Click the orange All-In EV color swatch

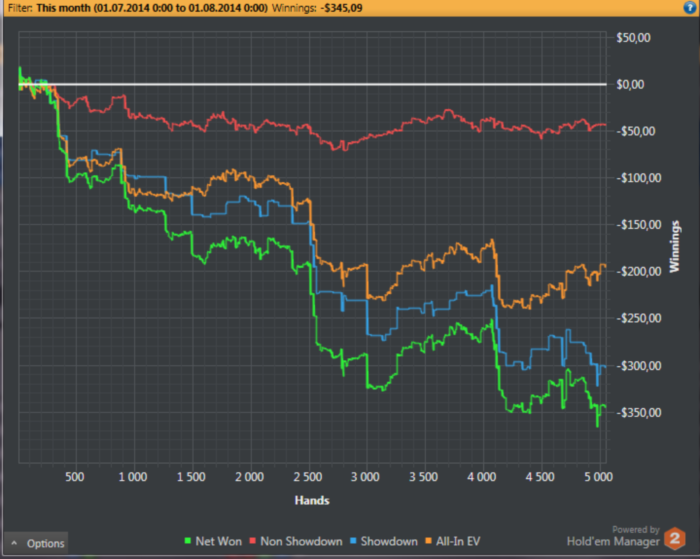tap(429, 541)
